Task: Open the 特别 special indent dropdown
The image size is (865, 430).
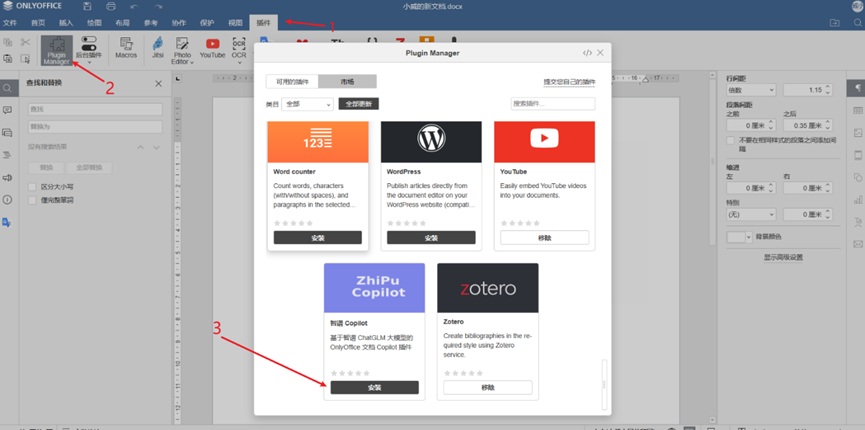Action: tap(751, 214)
